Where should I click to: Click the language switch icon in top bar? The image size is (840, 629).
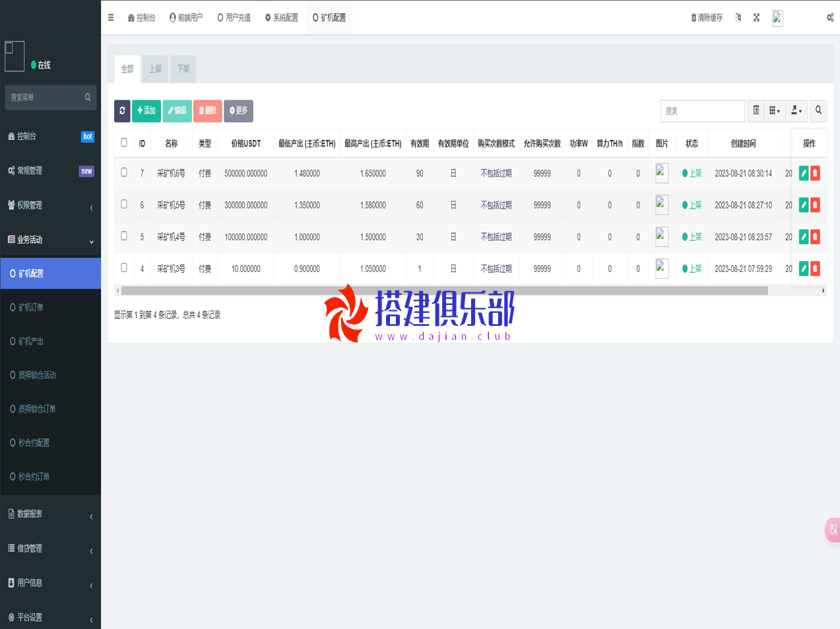pos(738,18)
